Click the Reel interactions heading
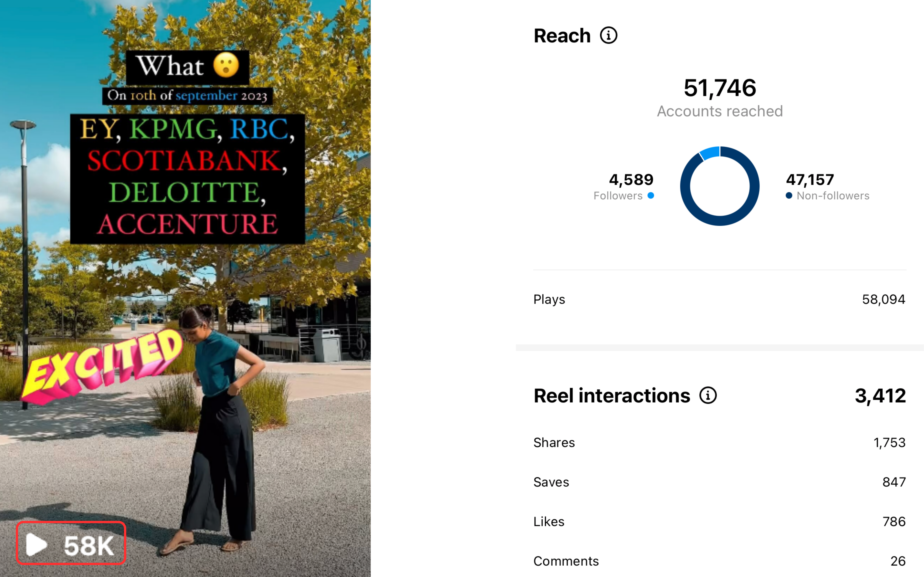Screen dimensions: 924x577 coord(612,395)
